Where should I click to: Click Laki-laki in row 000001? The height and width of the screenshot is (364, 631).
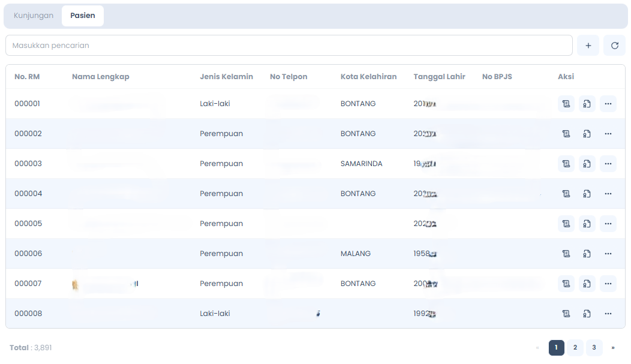pos(215,104)
